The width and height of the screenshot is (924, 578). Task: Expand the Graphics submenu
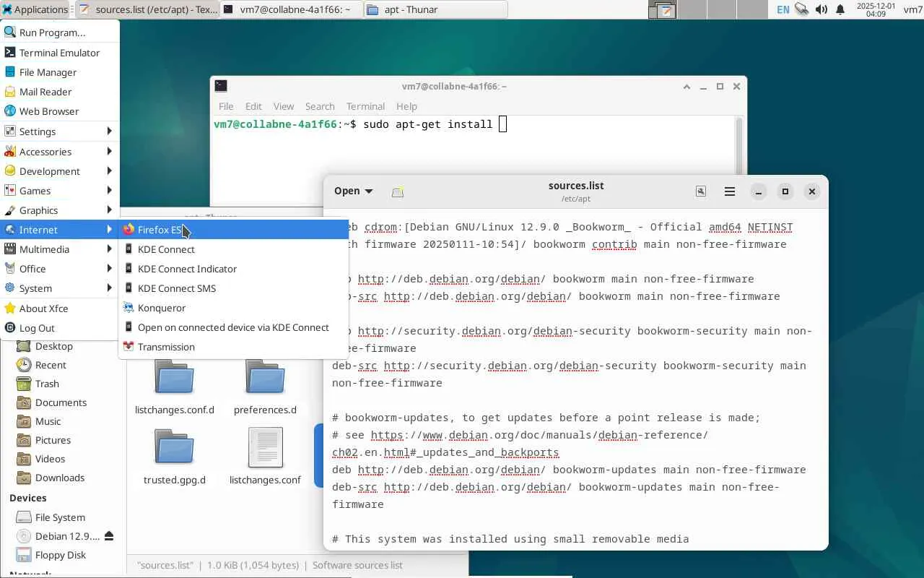click(60, 210)
